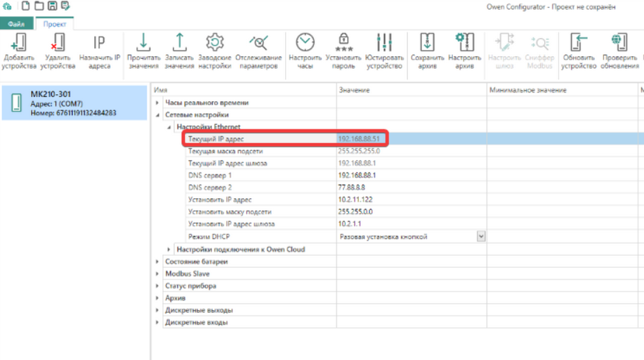Click Настроить шлюз icon

(x=504, y=42)
